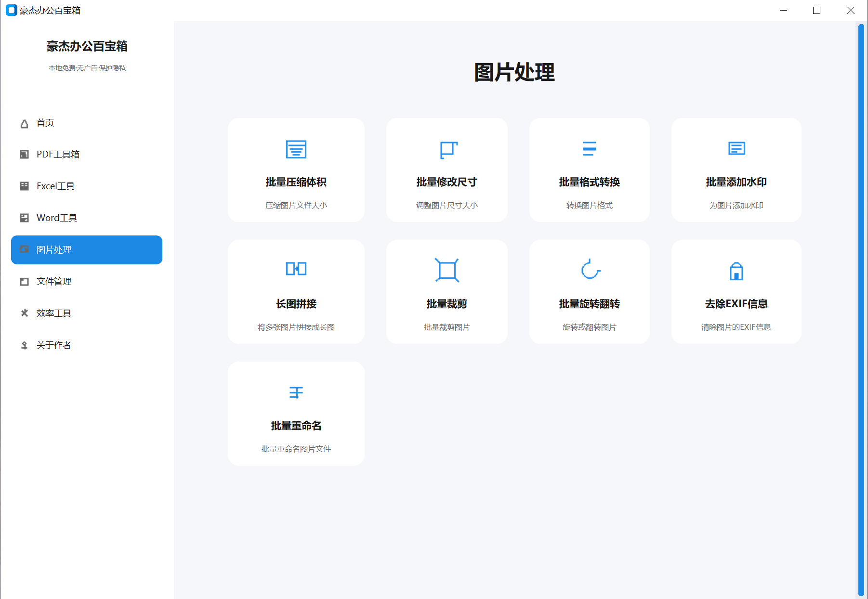Click the 图片处理 page heading
The height and width of the screenshot is (599, 868).
[x=514, y=72]
